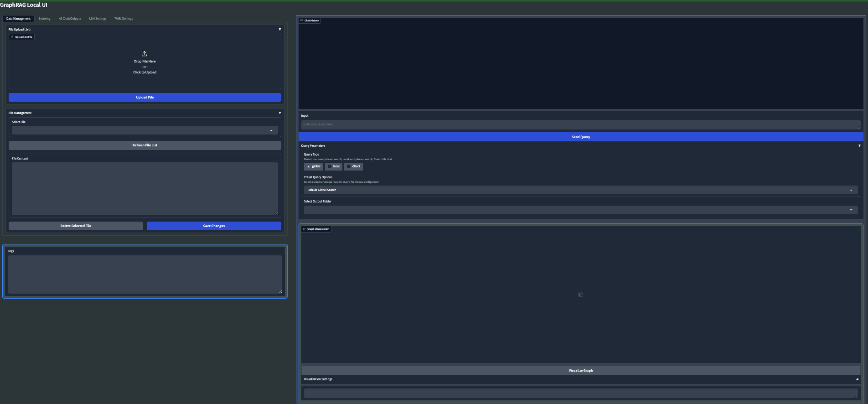868x404 pixels.
Task: Click the Chat History label icon
Action: click(x=302, y=21)
